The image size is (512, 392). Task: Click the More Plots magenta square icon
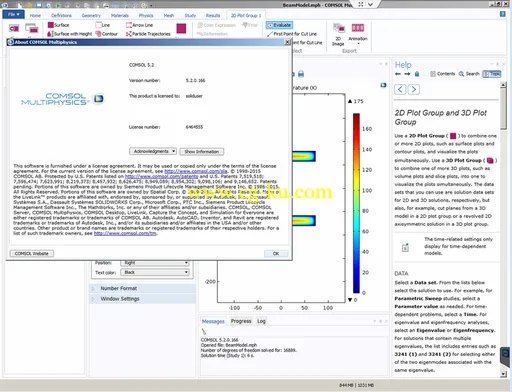coord(181,28)
